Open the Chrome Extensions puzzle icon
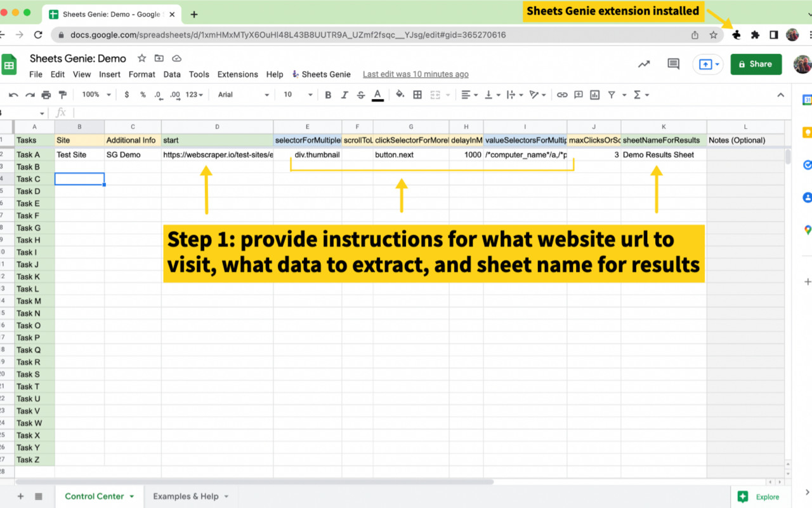 coord(755,35)
